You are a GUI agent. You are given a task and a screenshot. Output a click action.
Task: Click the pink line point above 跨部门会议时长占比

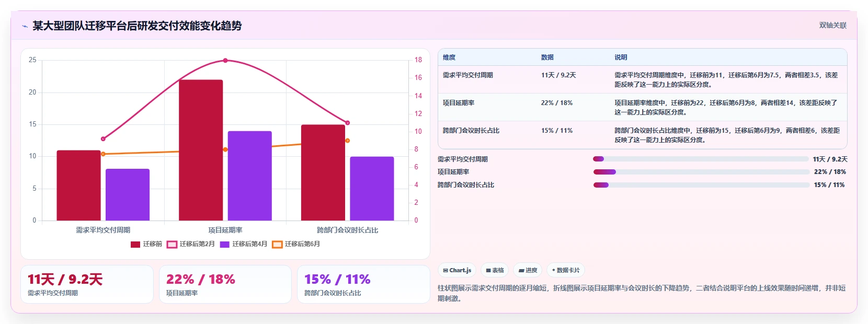tap(348, 123)
